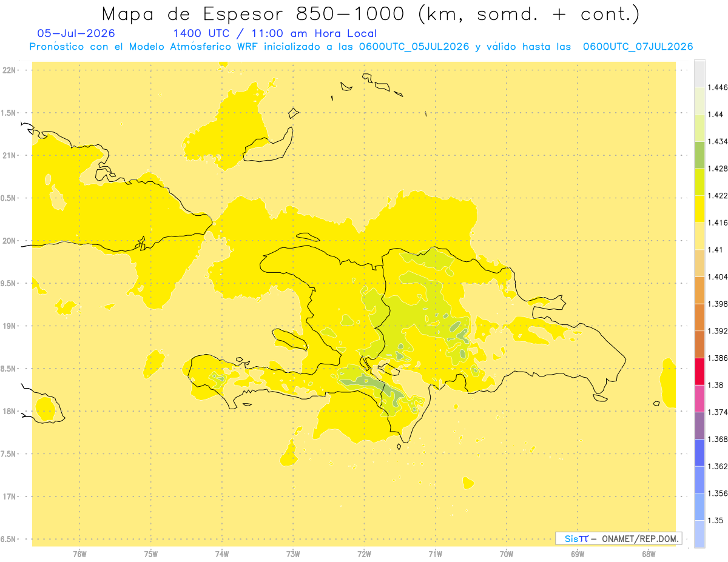The height and width of the screenshot is (562, 728).
Task: Click the red legend swatch between 1.38 and 1.386
Action: point(699,372)
